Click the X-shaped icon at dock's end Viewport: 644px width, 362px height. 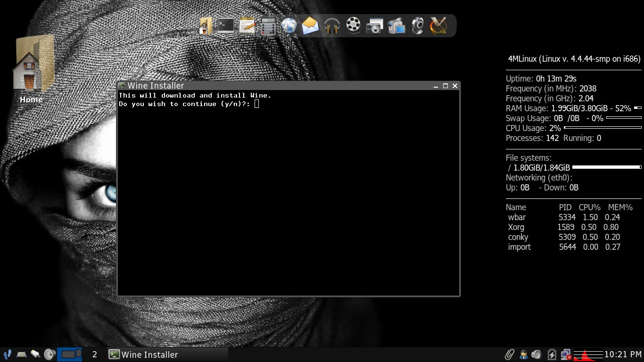[x=438, y=25]
